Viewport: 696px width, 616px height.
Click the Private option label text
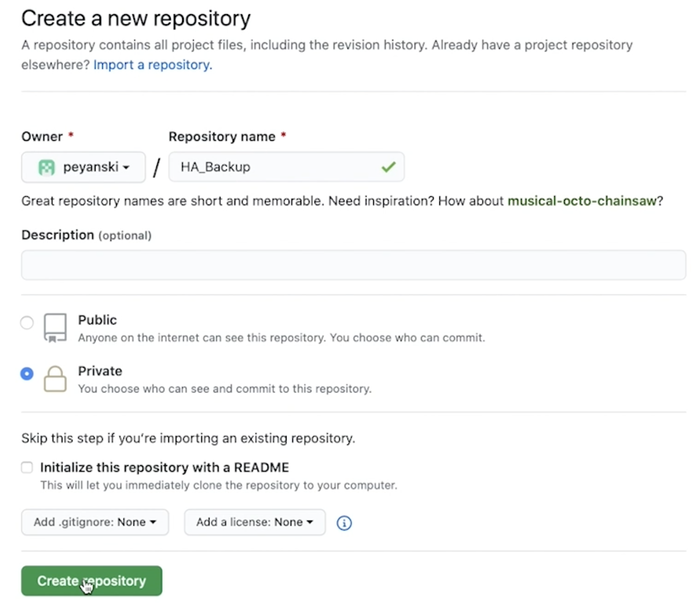click(100, 371)
